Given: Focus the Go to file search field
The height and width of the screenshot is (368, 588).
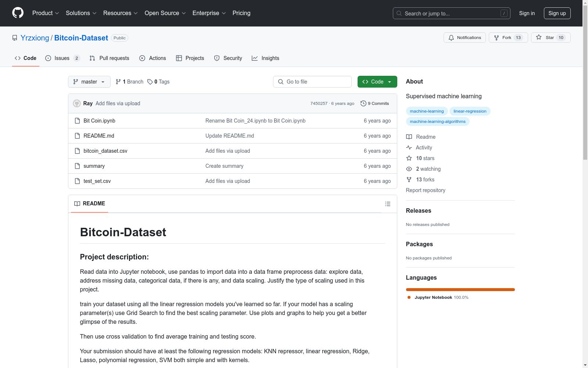Looking at the screenshot, I should pyautogui.click(x=312, y=82).
